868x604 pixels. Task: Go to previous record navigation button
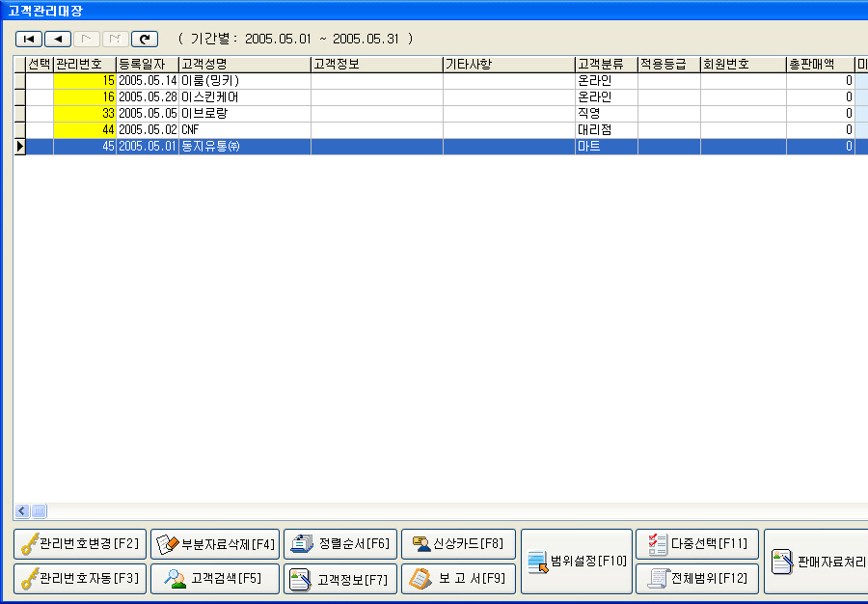58,39
